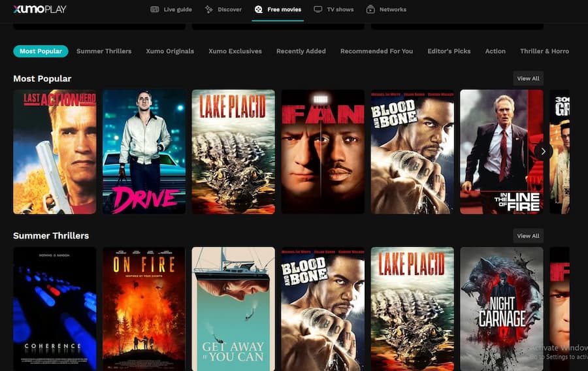Image resolution: width=588 pixels, height=371 pixels.
Task: Select The Fan movie poster
Action: pyautogui.click(x=323, y=152)
